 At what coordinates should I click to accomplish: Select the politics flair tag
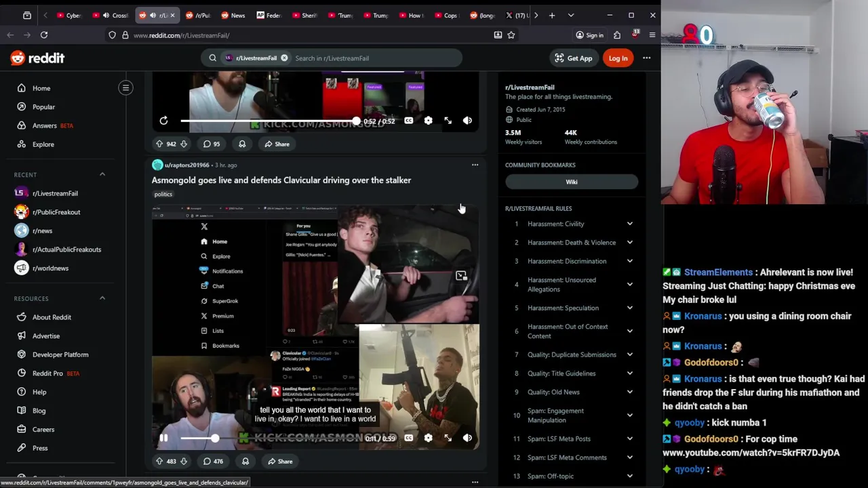tap(163, 195)
